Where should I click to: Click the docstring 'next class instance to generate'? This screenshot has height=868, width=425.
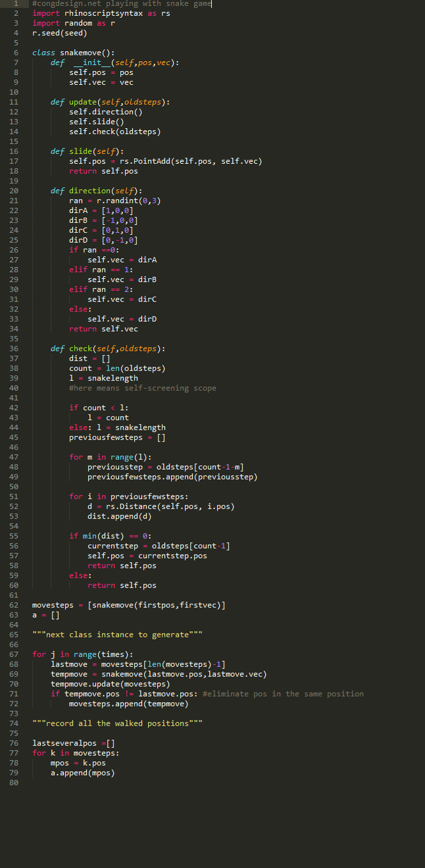pyautogui.click(x=117, y=635)
